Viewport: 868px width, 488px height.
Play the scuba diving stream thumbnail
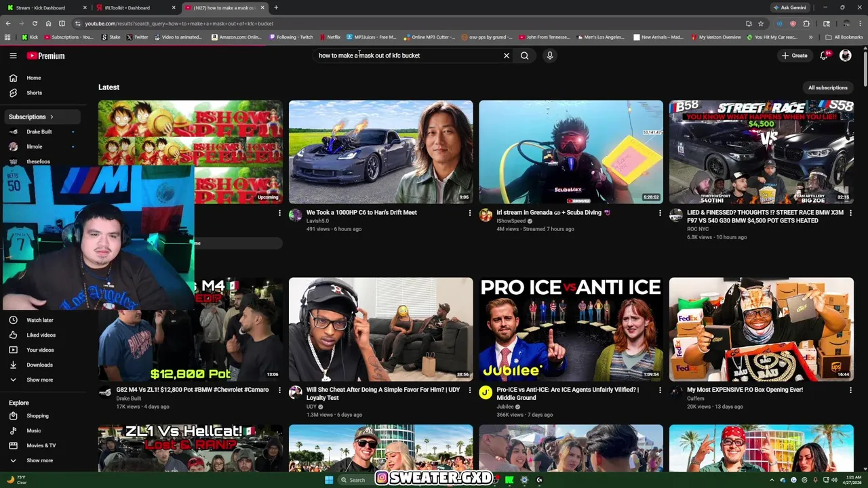pos(571,152)
